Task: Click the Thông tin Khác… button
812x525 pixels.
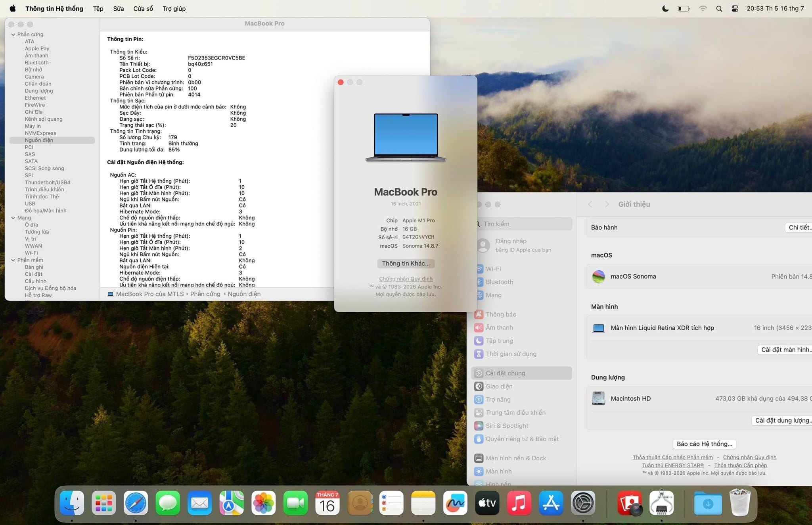Action: coord(406,263)
